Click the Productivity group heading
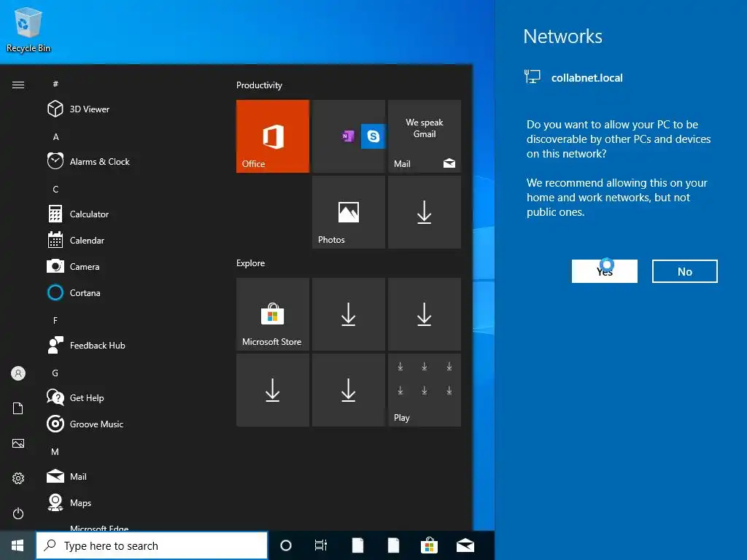Viewport: 747px width, 560px height. tap(259, 85)
